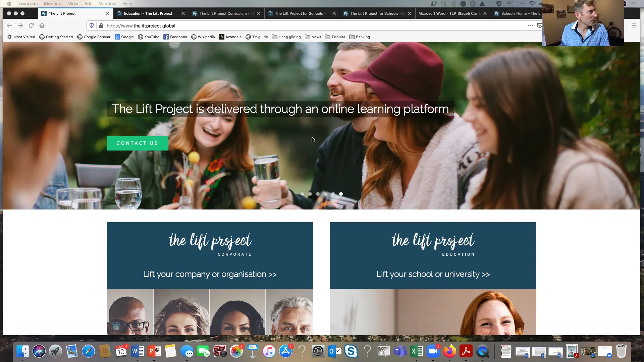Click the Save to Pocket icon in toolbar
This screenshot has height=362, width=644.
point(539,26)
